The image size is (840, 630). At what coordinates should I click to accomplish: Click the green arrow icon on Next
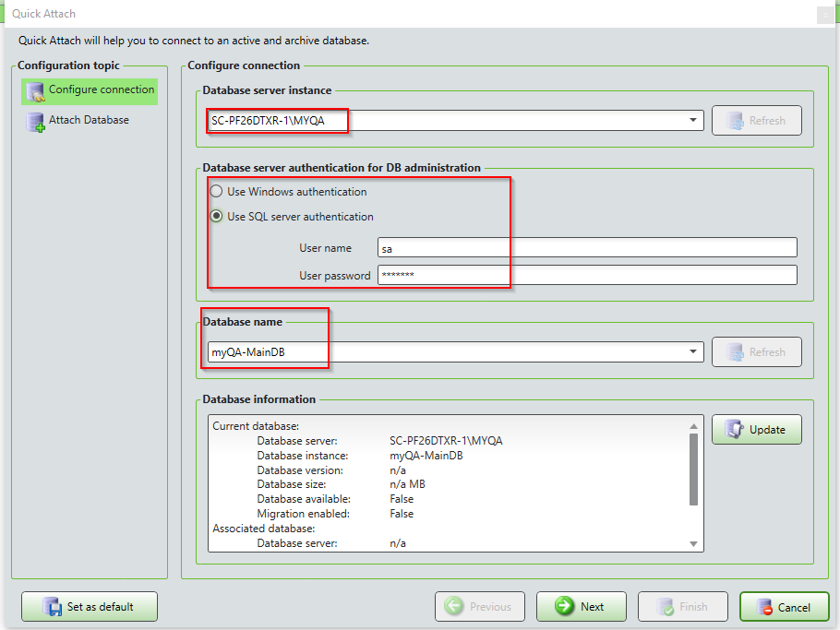[564, 606]
